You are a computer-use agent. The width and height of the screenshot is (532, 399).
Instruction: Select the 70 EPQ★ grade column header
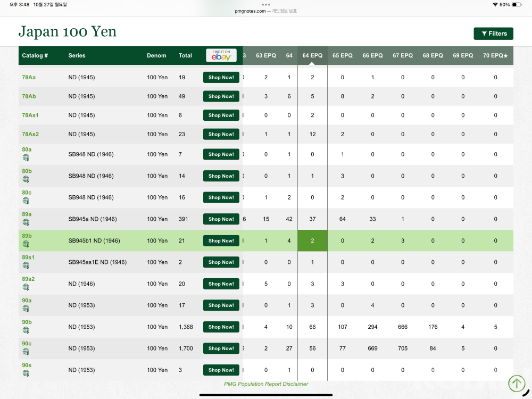(495, 55)
